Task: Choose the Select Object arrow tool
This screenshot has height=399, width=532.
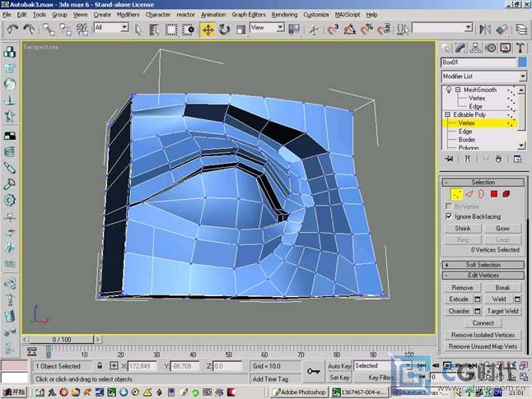Action: (x=138, y=30)
